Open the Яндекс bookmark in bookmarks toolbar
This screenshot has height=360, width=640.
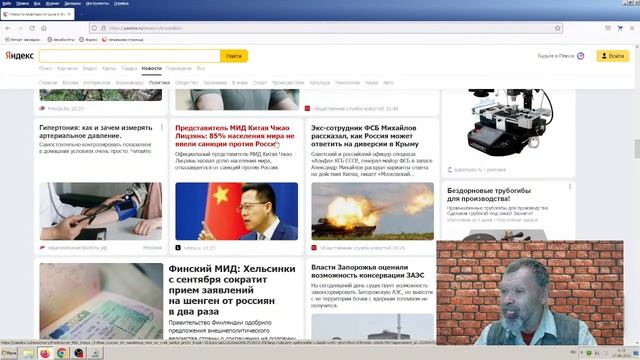pos(88,40)
